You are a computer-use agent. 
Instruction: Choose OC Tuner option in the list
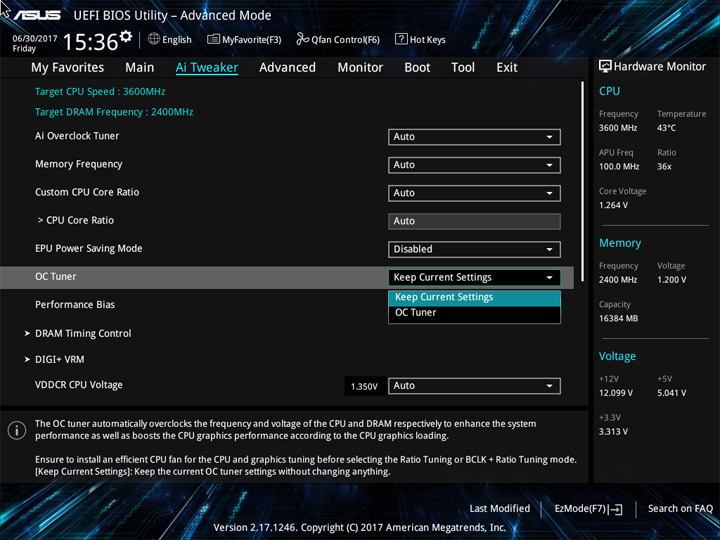(x=474, y=313)
